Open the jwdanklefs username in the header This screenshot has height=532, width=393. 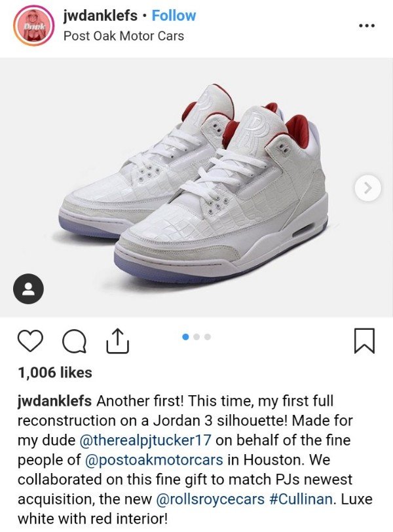point(100,16)
